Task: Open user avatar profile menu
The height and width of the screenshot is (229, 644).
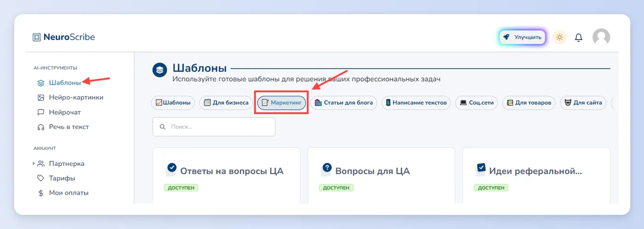Action: pyautogui.click(x=601, y=37)
